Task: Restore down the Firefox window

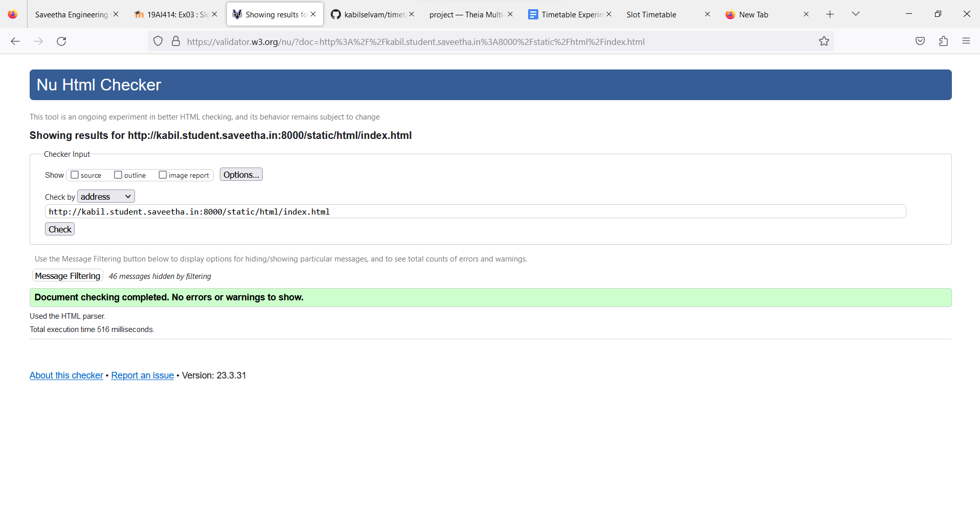Action: pyautogui.click(x=938, y=14)
